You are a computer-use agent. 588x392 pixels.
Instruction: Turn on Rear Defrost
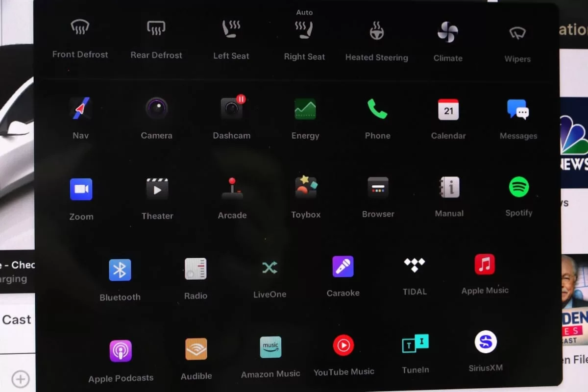156,28
